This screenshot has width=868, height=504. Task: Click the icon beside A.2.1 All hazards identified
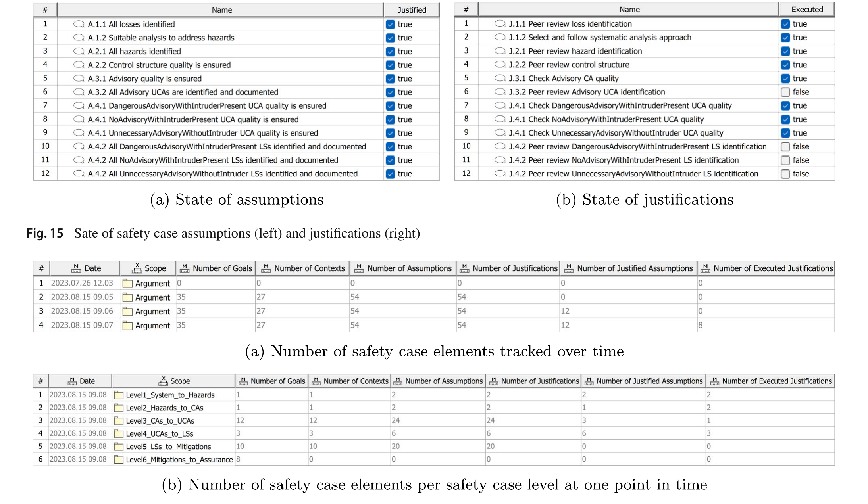[79, 51]
